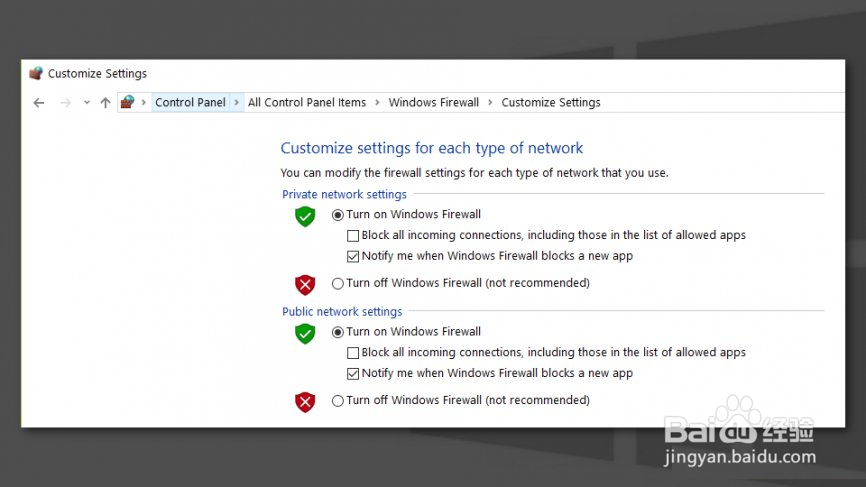Open the recent locations dropdown arrow

pyautogui.click(x=87, y=102)
